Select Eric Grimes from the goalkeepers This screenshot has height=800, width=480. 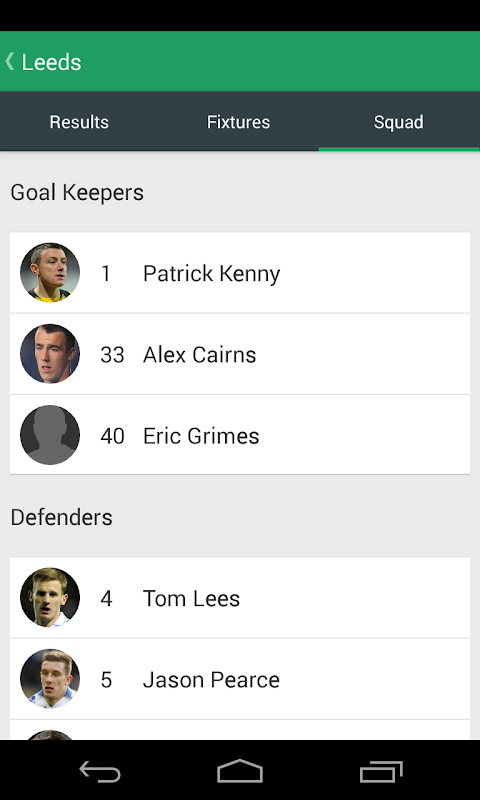point(240,435)
